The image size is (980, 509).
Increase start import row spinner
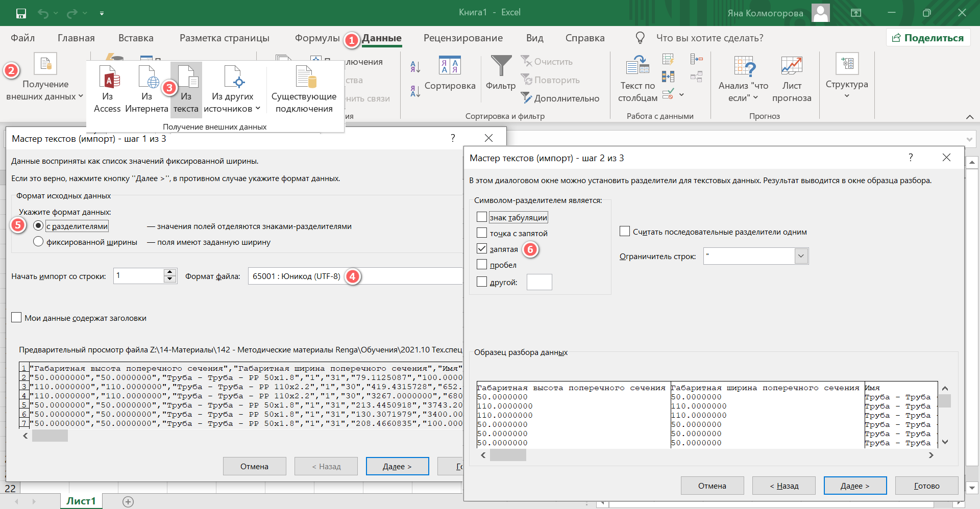170,272
